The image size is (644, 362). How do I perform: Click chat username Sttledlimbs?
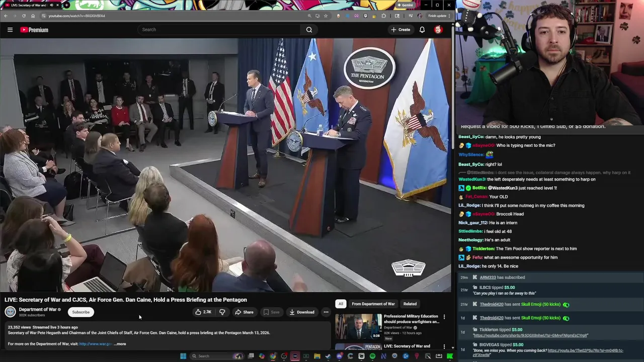[x=471, y=231]
